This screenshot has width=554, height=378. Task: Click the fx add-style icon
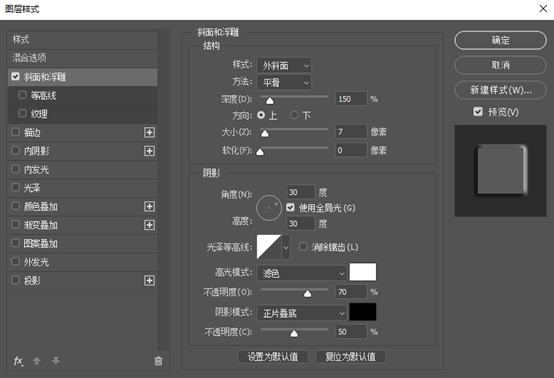tap(18, 361)
